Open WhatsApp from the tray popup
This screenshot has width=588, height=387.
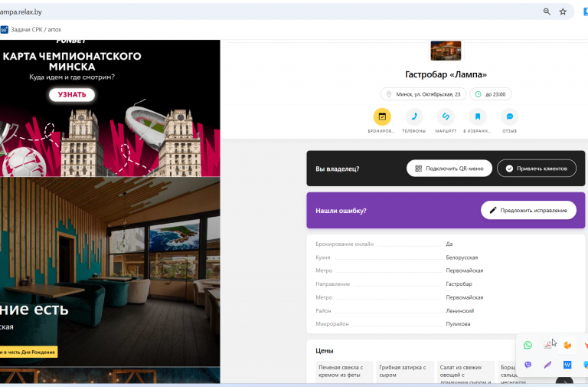pos(528,346)
